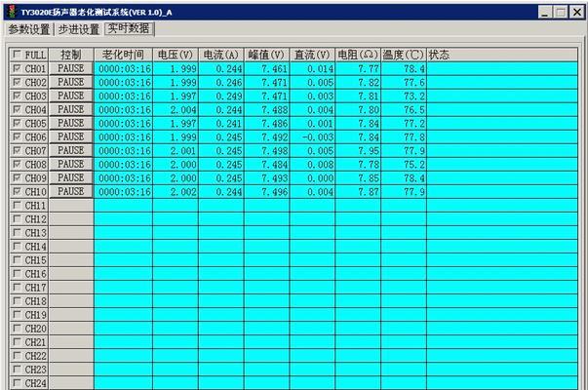Uncheck the CH02 channel checkbox

click(17, 82)
